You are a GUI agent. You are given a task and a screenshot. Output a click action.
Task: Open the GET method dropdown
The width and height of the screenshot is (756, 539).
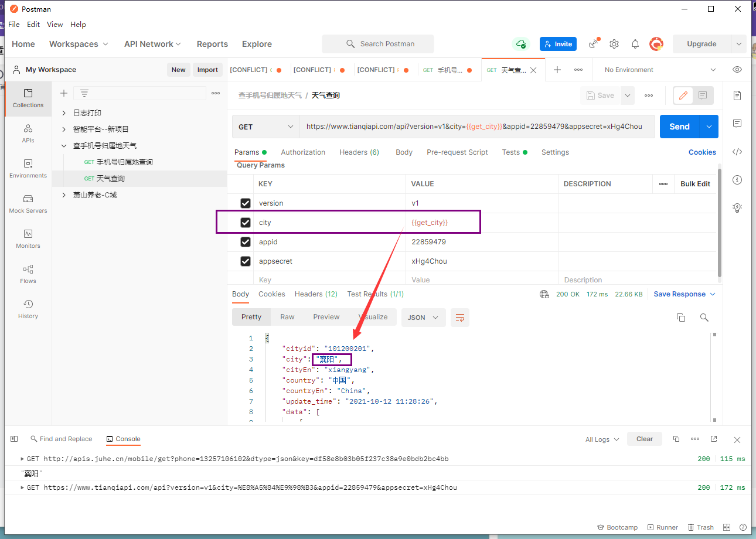pyautogui.click(x=266, y=127)
